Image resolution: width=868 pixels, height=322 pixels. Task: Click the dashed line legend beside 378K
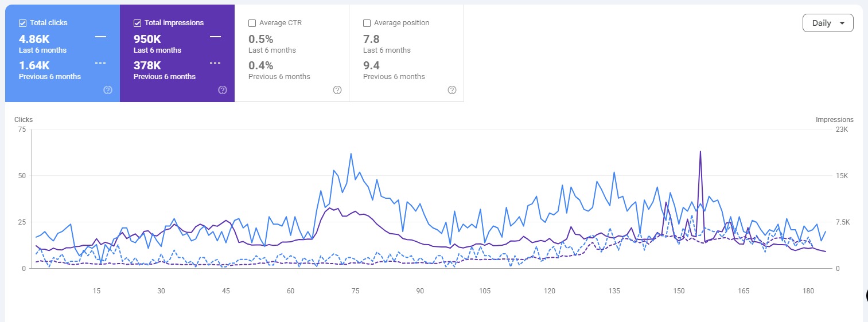click(216, 63)
